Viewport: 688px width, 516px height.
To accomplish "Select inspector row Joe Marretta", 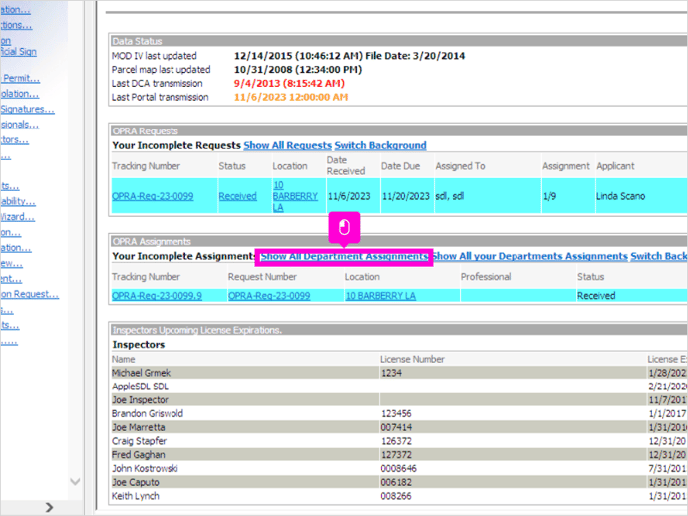I will point(399,427).
